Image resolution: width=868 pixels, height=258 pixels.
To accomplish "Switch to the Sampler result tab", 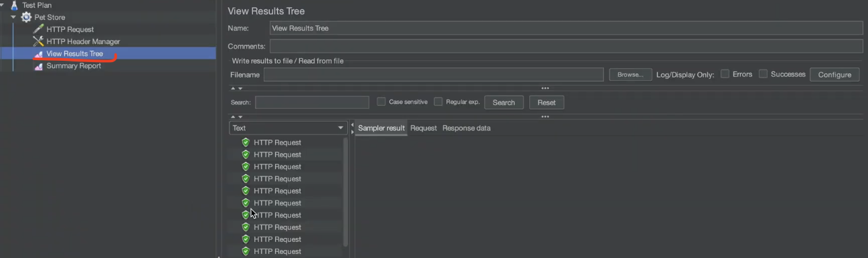I will (x=381, y=128).
